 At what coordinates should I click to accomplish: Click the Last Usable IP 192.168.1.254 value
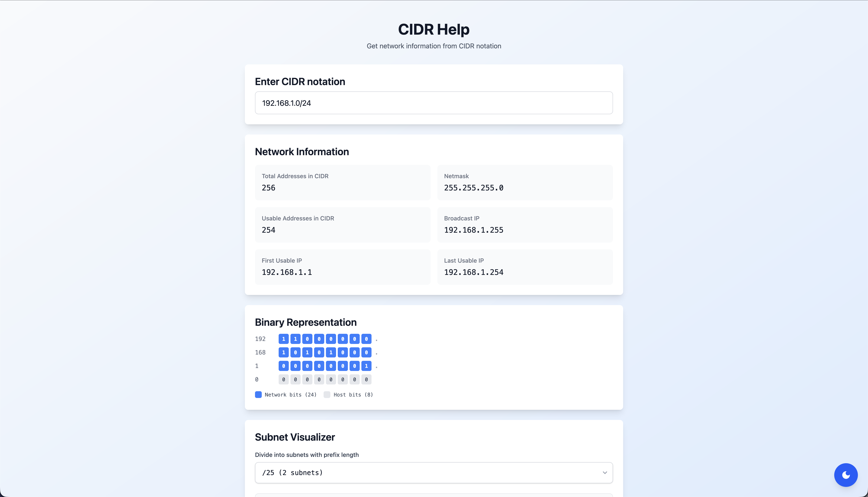(x=473, y=272)
